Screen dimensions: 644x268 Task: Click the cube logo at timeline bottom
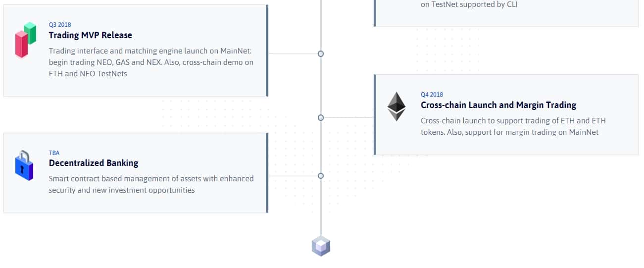tap(321, 246)
